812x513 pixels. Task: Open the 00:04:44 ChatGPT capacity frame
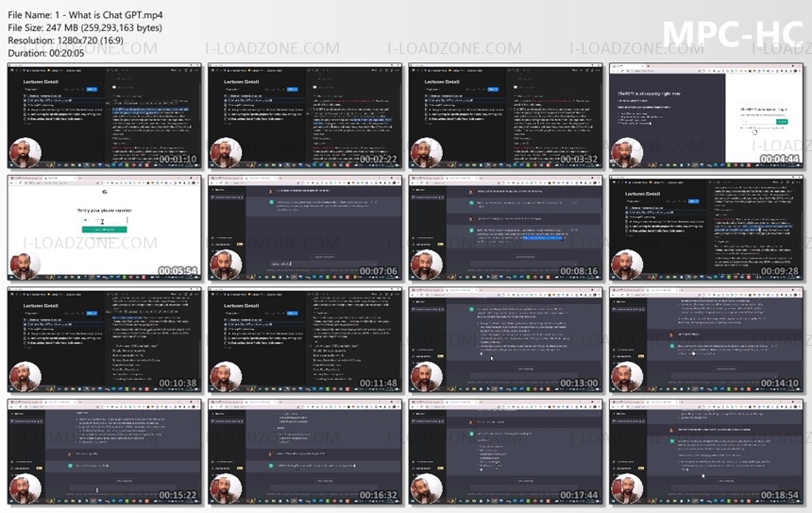(706, 116)
